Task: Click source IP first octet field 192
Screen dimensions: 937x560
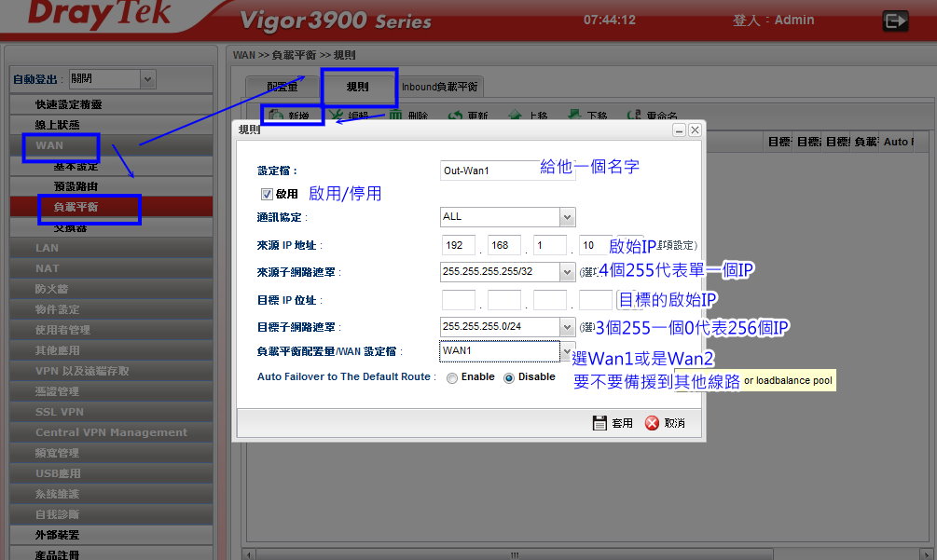Action: (x=459, y=245)
